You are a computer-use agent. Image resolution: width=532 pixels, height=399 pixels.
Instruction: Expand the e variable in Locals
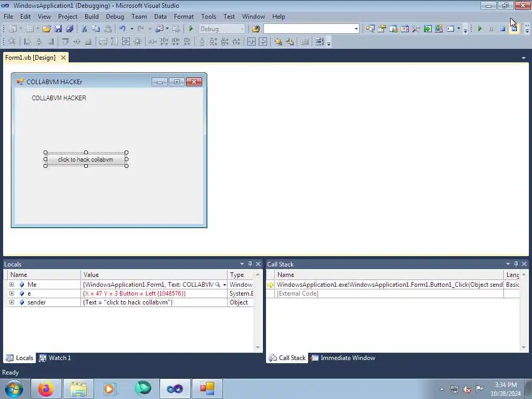[x=11, y=294]
